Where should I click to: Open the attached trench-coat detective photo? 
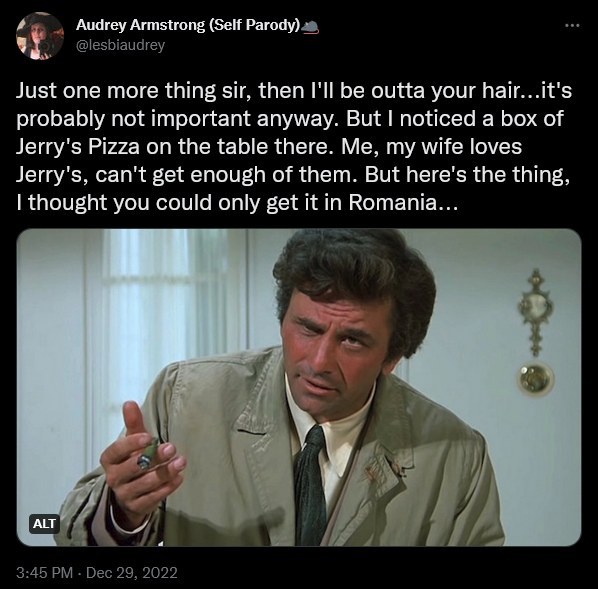[x=299, y=387]
